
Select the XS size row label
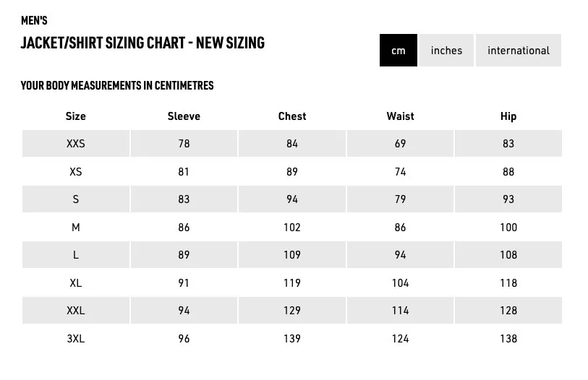76,172
